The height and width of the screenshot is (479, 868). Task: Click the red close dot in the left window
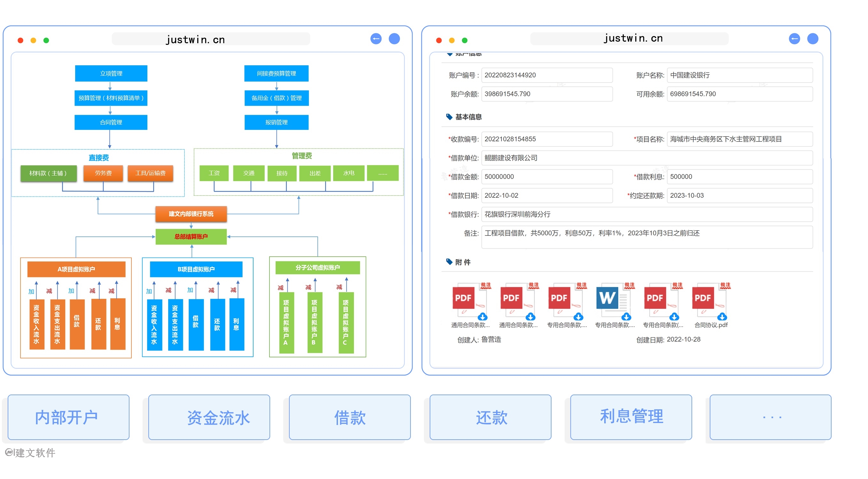click(x=20, y=41)
